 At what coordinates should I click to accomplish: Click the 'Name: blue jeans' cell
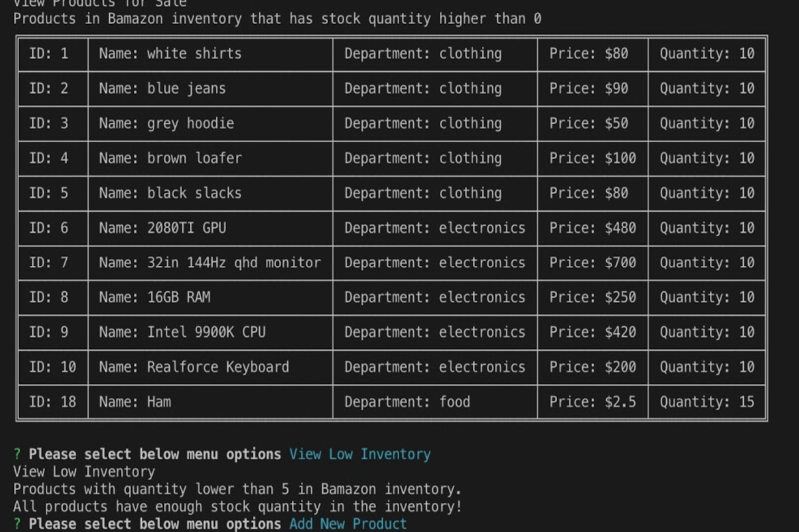coord(210,89)
